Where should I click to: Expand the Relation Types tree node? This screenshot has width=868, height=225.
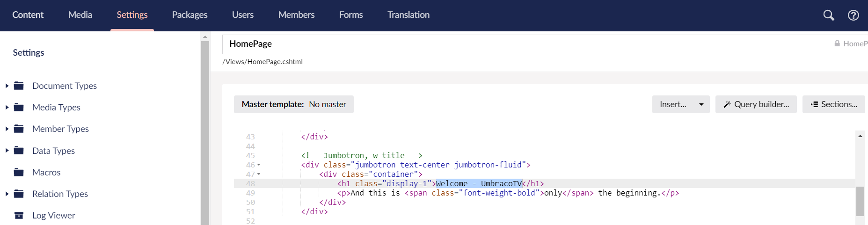pos(7,194)
